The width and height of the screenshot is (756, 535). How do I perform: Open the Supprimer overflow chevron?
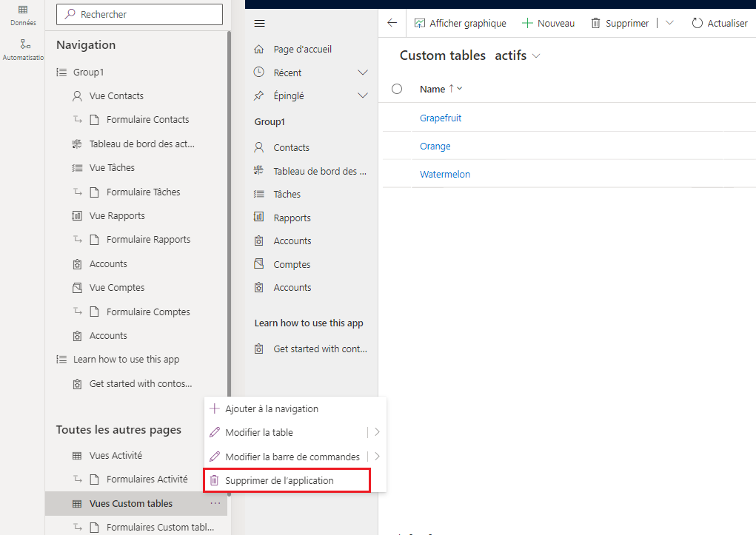pos(669,23)
